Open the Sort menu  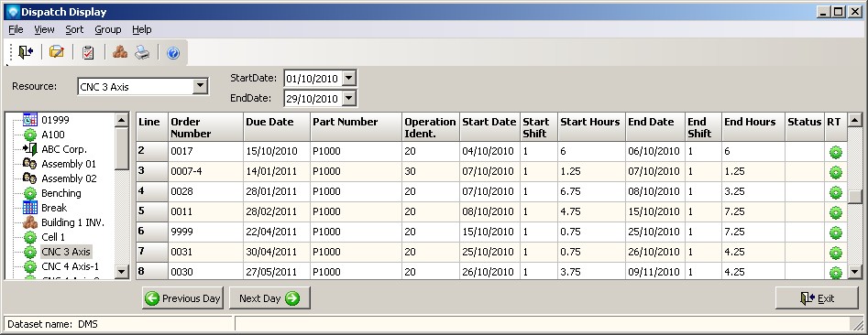click(74, 29)
